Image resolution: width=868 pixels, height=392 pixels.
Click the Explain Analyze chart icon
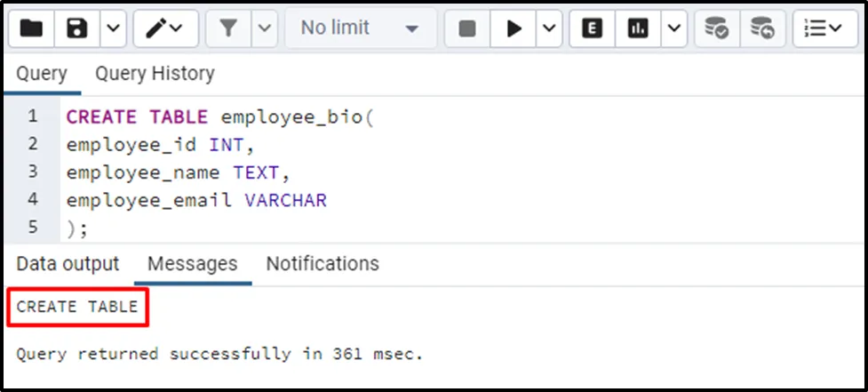click(637, 28)
